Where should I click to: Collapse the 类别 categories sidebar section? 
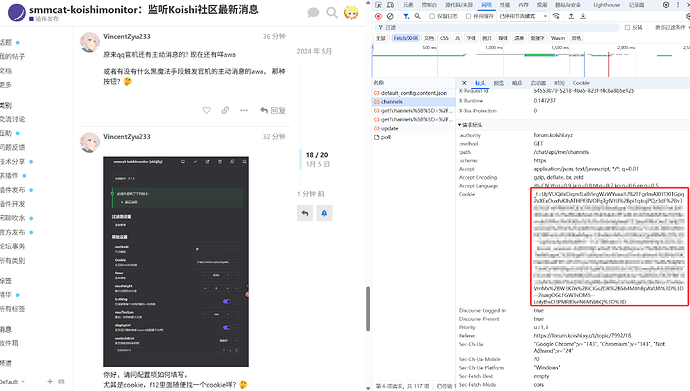6,105
